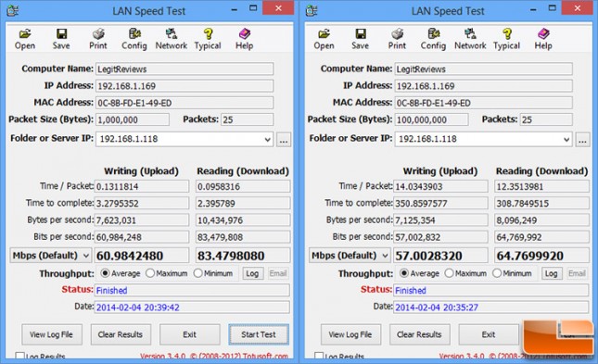Click View Log File in left window
Screen dimensions: 598x364
pyautogui.click(x=52, y=334)
